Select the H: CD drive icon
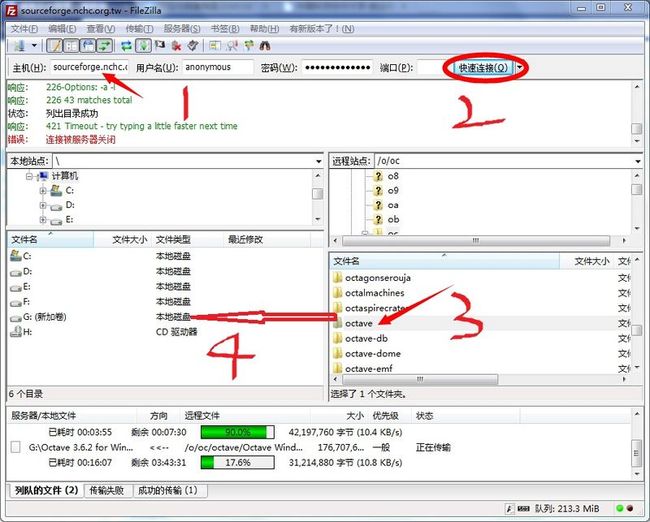The height and width of the screenshot is (522, 650). click(x=16, y=332)
